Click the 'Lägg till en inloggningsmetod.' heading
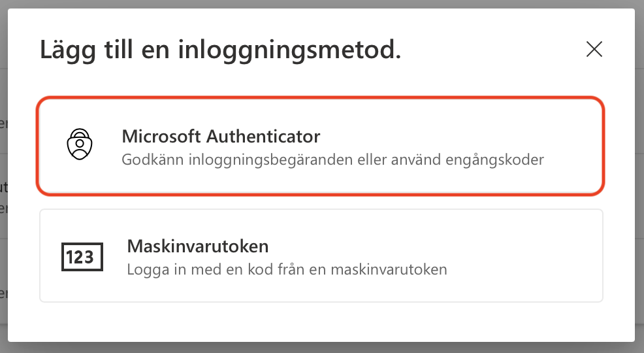644x353 pixels. click(220, 50)
